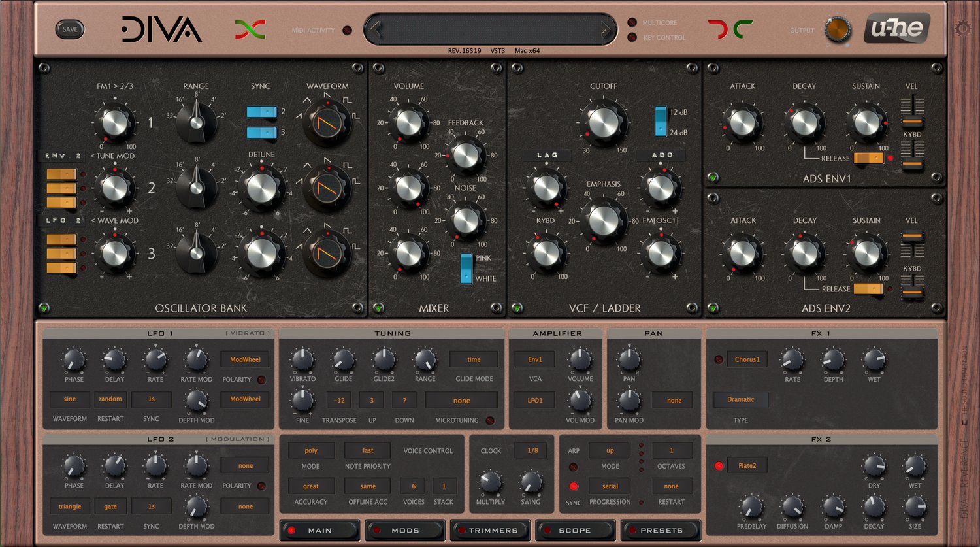Toggle the LFO 1 Polarity LED

point(261,380)
